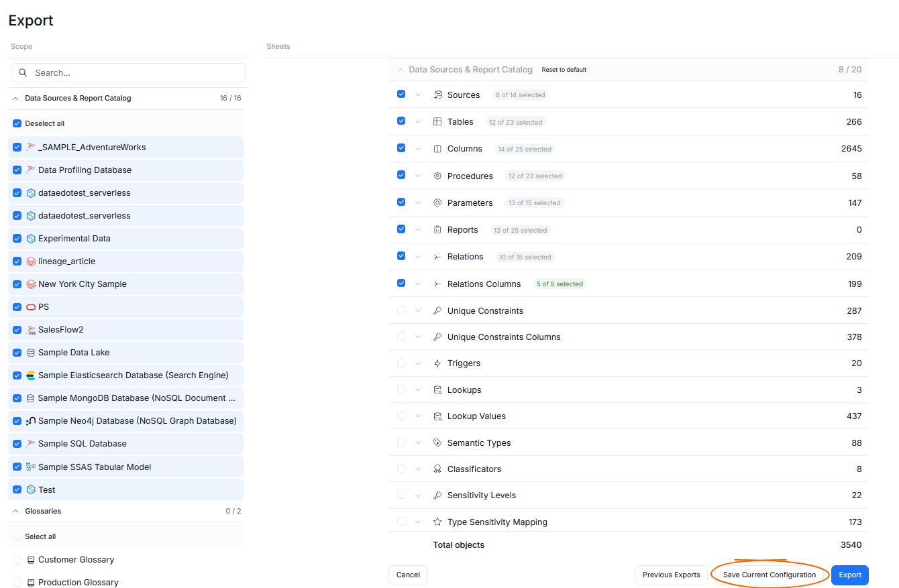Select the New York City Sample source
The width and height of the screenshot is (899, 588).
pos(125,284)
